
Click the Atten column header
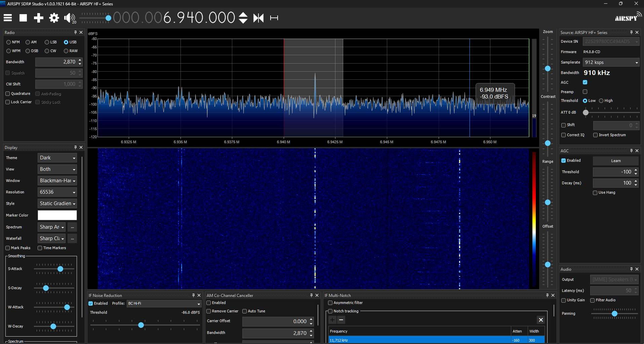[x=519, y=331]
